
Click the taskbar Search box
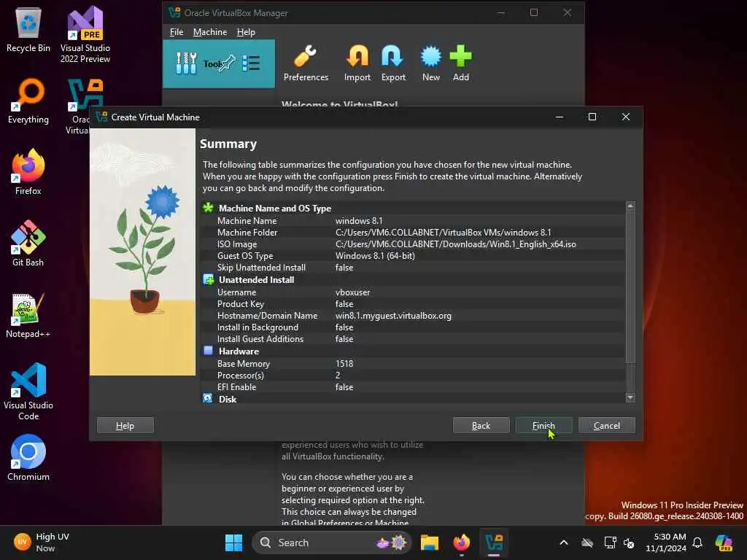pos(332,542)
